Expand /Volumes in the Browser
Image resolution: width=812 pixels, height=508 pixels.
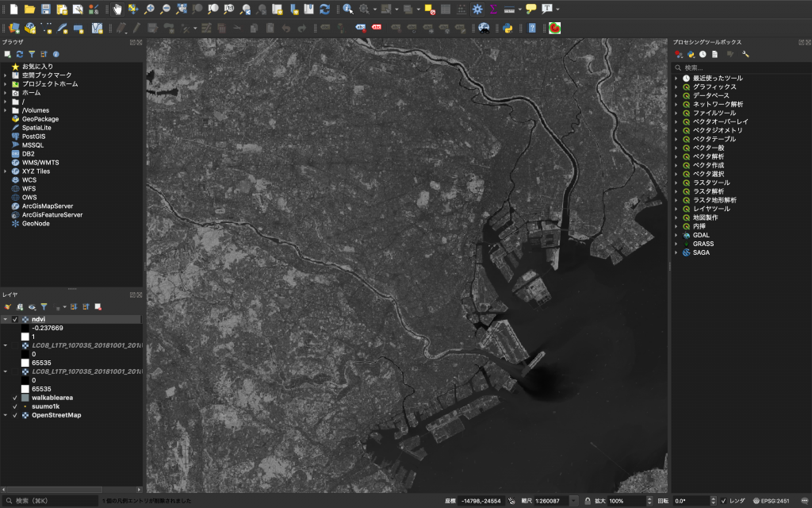pos(6,110)
